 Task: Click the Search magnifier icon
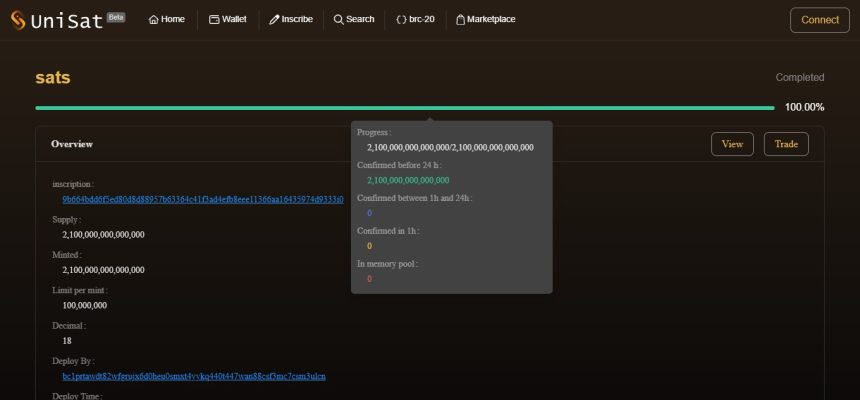pyautogui.click(x=338, y=20)
